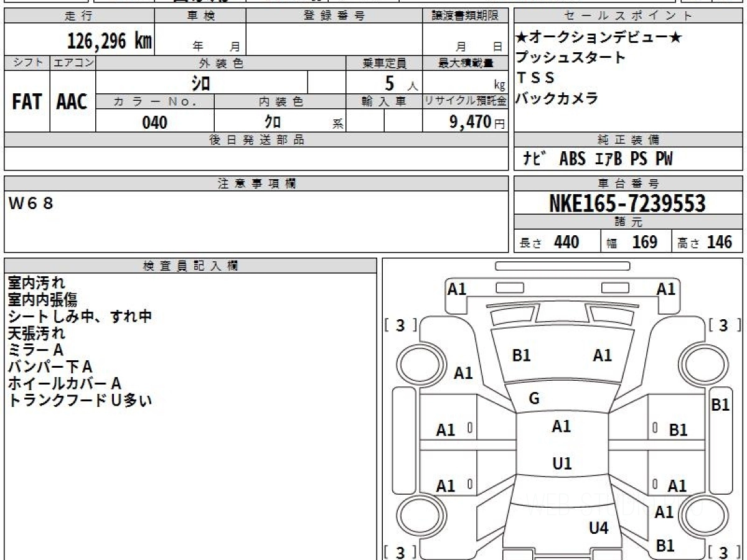Select the inspector note バンパー下A
This screenshot has width=747, height=560.
(x=50, y=367)
